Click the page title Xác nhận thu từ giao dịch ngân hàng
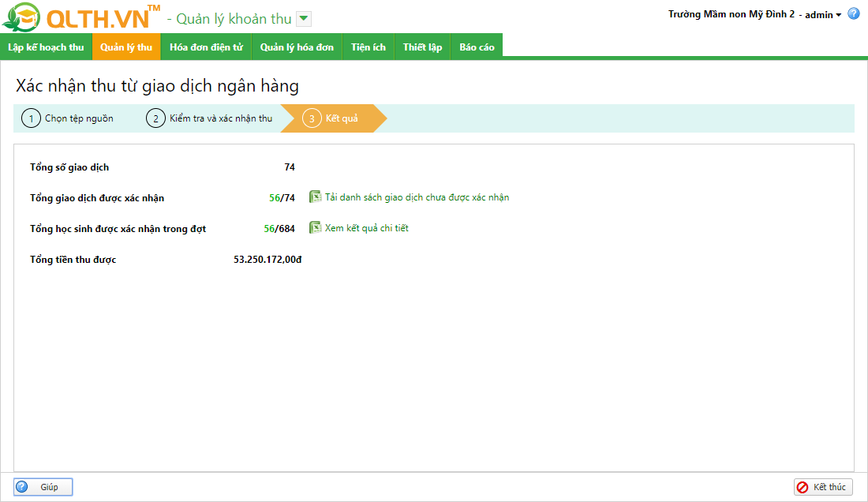868x502 pixels. point(157,86)
